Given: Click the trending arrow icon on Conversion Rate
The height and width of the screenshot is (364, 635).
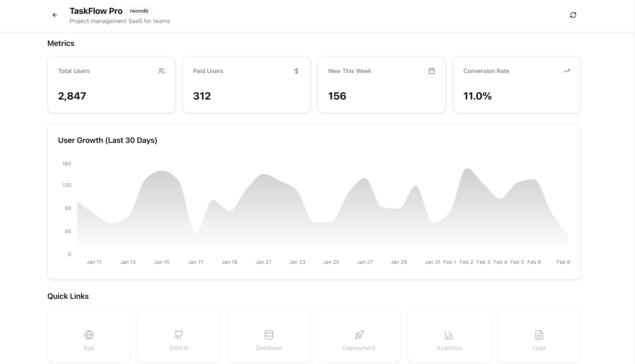Looking at the screenshot, I should [566, 71].
